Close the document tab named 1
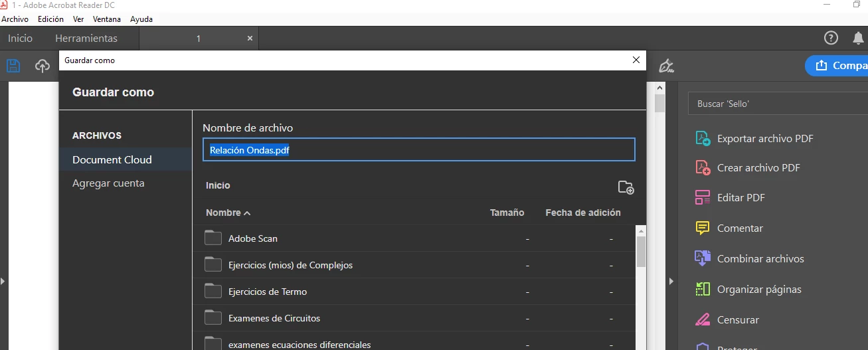 [x=250, y=39]
